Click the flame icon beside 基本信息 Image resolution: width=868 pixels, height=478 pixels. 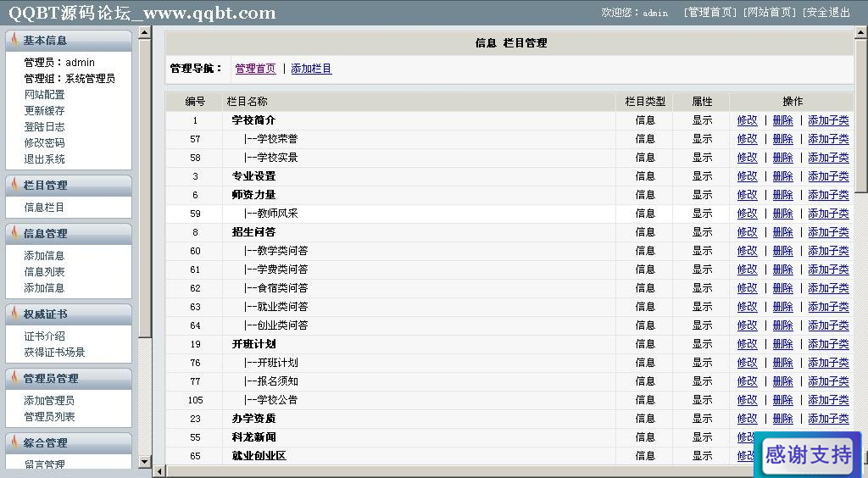click(x=14, y=40)
